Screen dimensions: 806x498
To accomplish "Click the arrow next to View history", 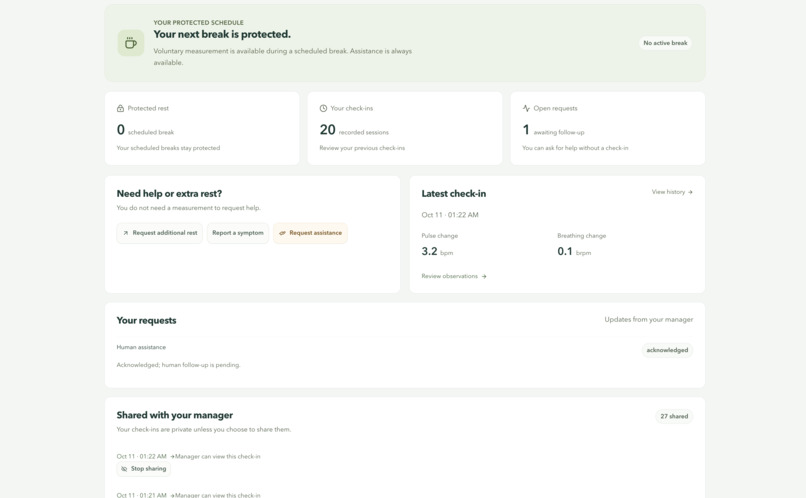I will tap(690, 192).
